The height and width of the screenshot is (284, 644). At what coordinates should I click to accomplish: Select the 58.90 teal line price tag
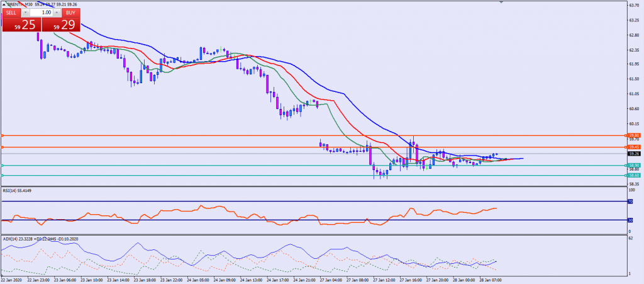coord(633,166)
